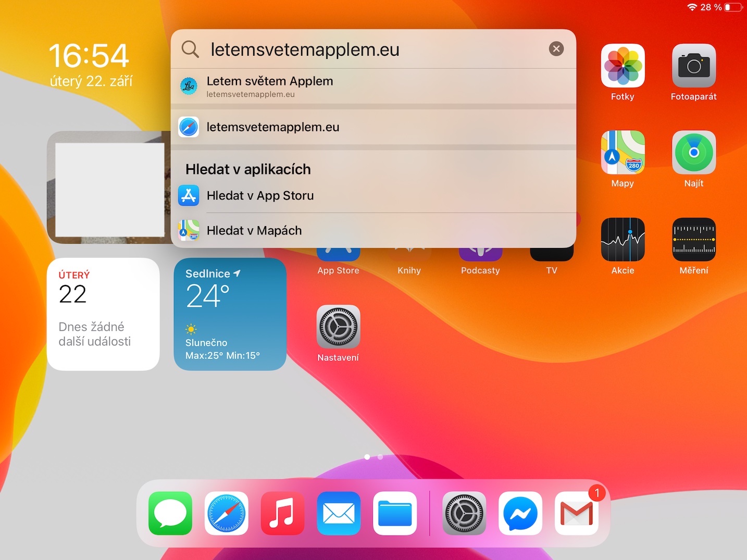Tap the magnifying glass search icon
Image resolution: width=747 pixels, height=560 pixels.
click(190, 49)
